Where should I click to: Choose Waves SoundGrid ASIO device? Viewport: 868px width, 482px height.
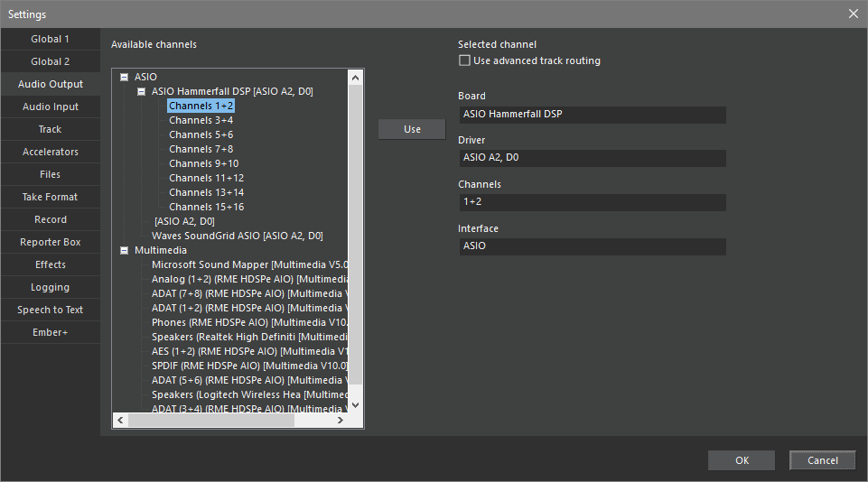pos(237,236)
